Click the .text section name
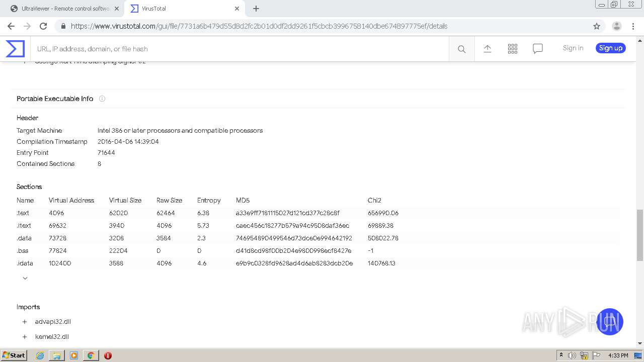This screenshot has width=644, height=362. pyautogui.click(x=23, y=213)
